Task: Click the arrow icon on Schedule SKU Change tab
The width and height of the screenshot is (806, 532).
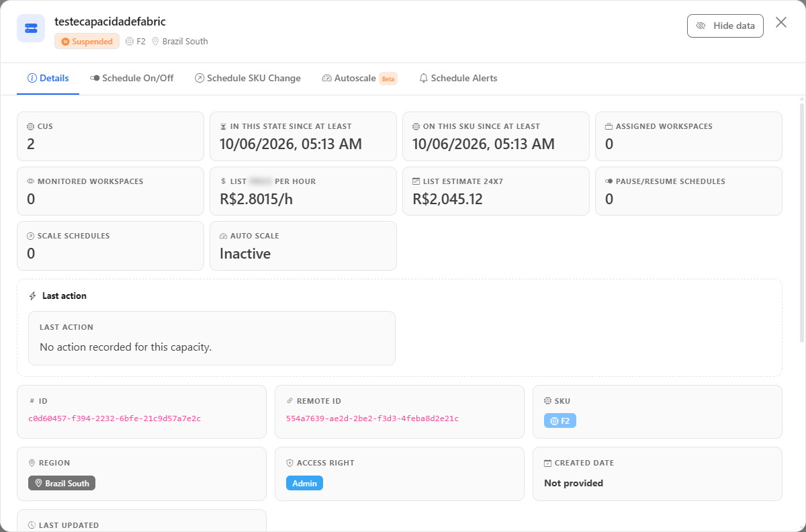Action: click(x=199, y=78)
